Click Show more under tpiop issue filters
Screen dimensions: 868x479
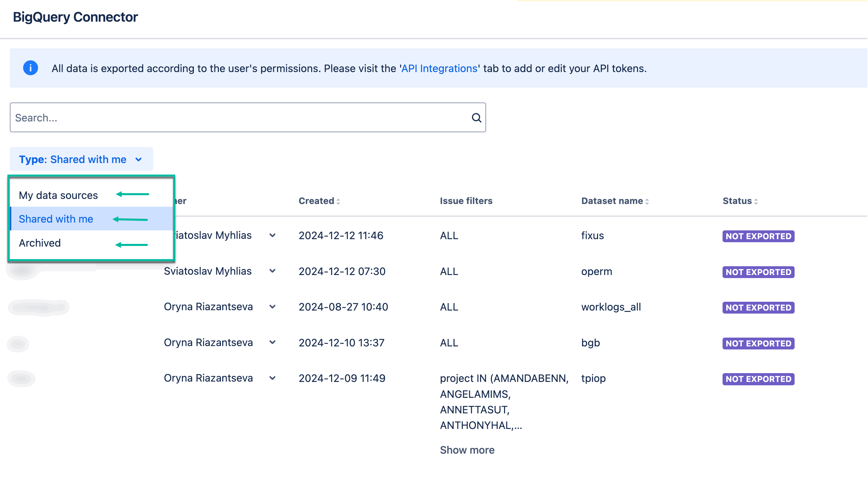click(x=467, y=450)
